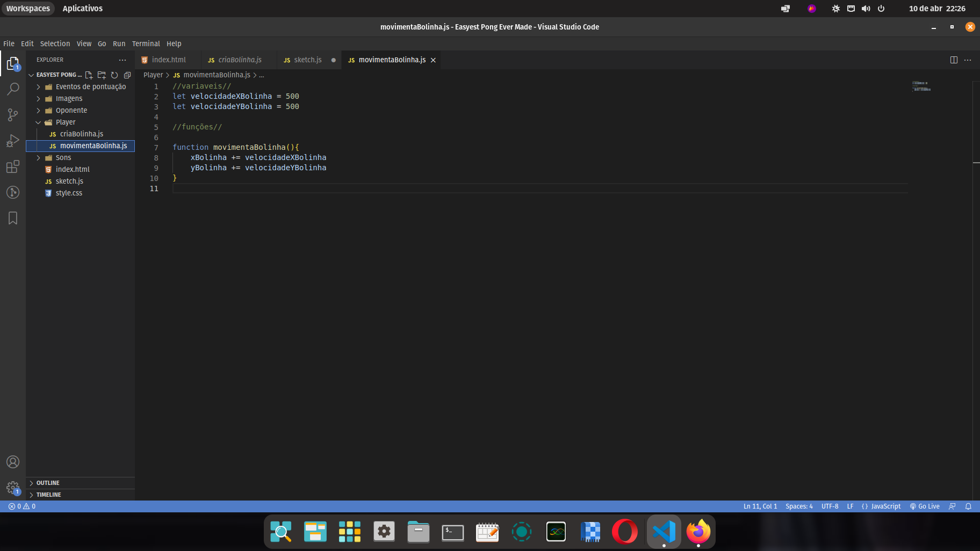Viewport: 980px width, 551px height.
Task: Change UTF-8 file encoding
Action: (x=830, y=506)
